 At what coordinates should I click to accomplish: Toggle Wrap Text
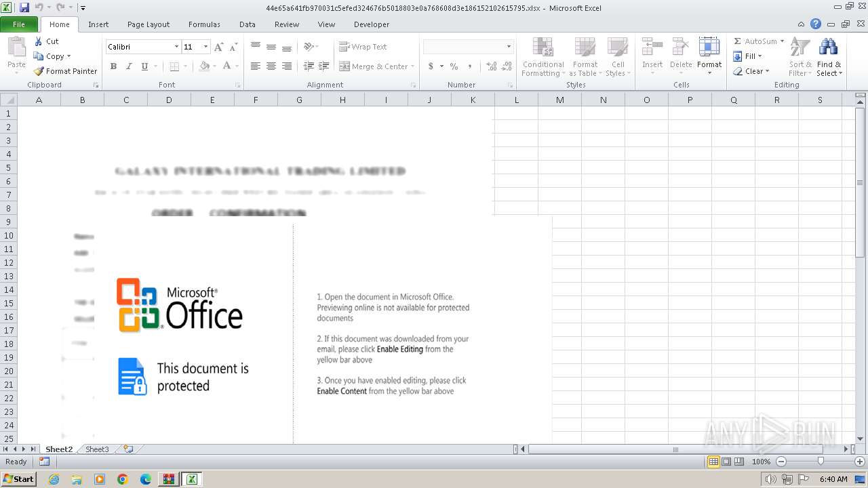[363, 47]
